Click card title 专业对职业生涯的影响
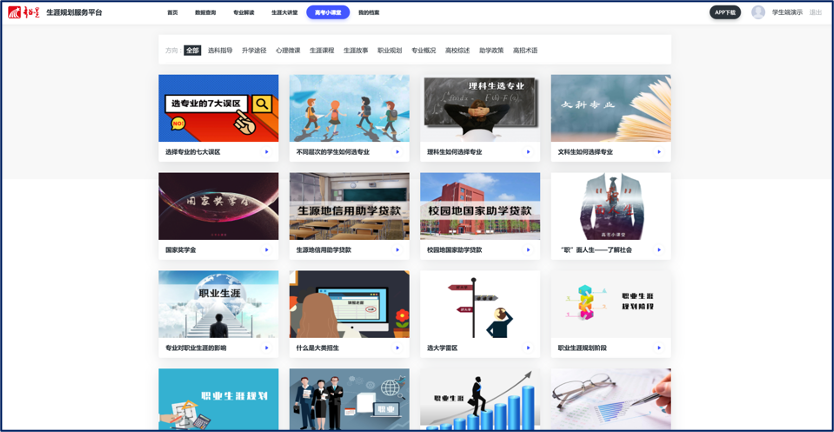834x432 pixels. coord(196,348)
